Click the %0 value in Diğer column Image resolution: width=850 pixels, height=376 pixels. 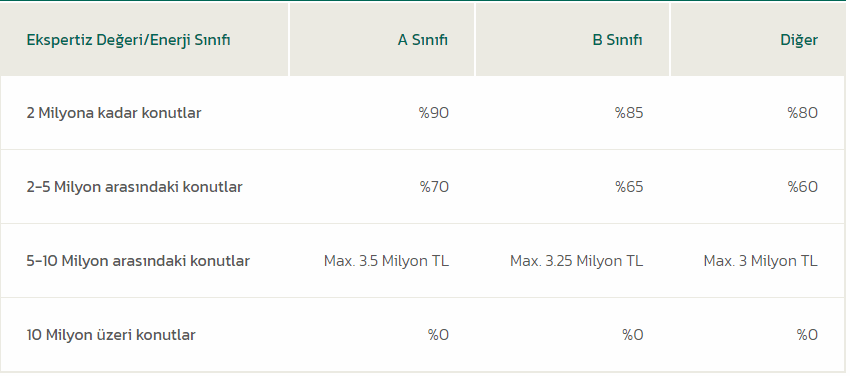point(807,335)
